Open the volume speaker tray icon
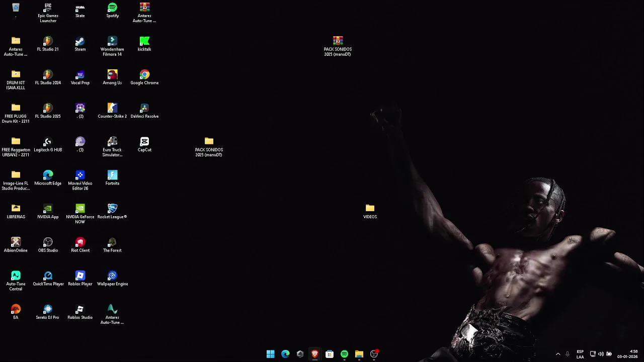The width and height of the screenshot is (644, 362). (x=601, y=354)
